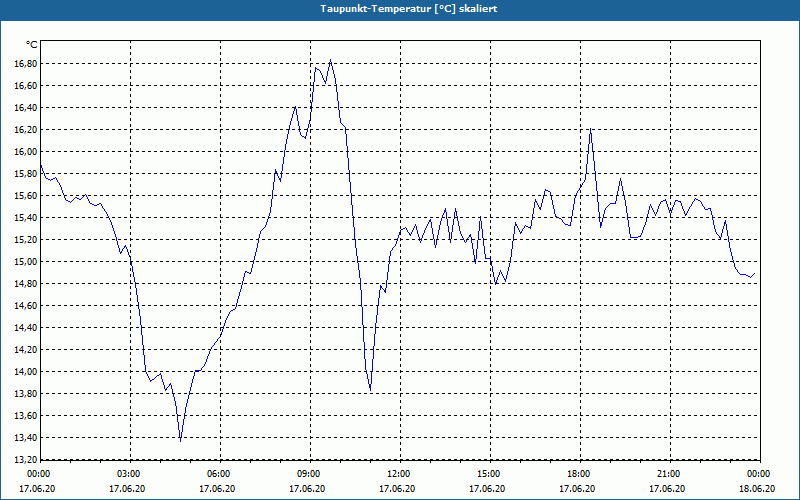The width and height of the screenshot is (800, 500).
Task: Click the chart title 'Taupunkt-Temperatur [°C] skaliert'
Action: pyautogui.click(x=409, y=9)
